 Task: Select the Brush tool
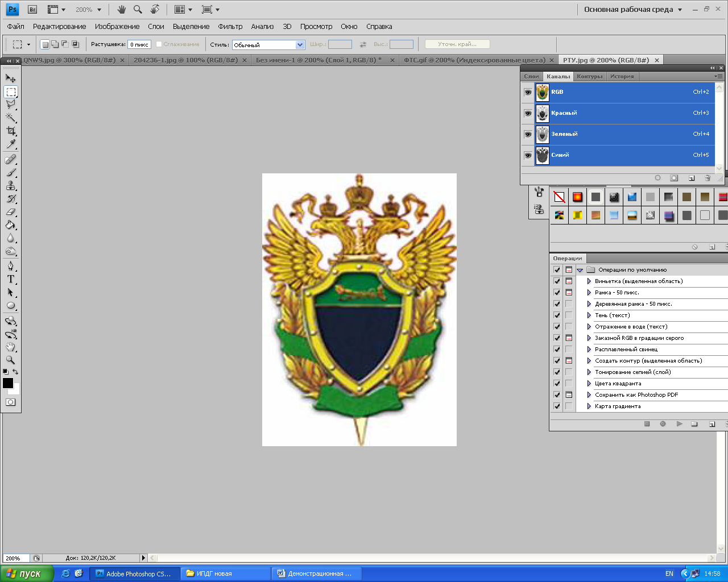coord(11,172)
